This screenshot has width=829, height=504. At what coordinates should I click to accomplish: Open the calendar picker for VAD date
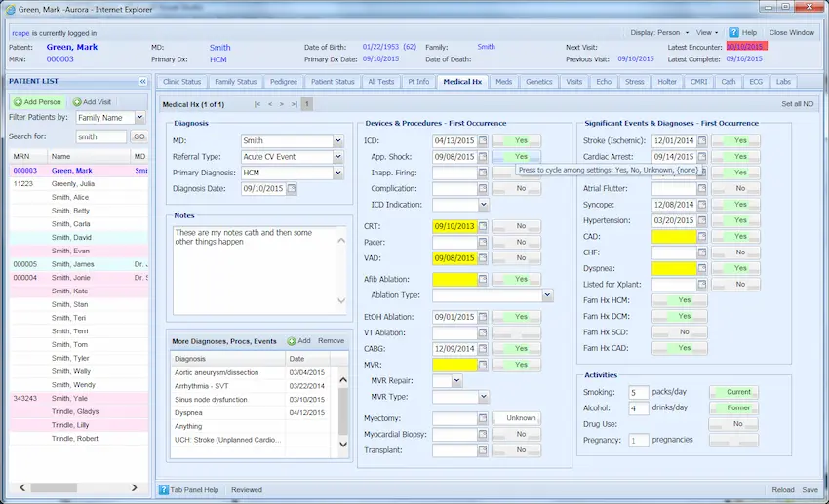click(483, 257)
